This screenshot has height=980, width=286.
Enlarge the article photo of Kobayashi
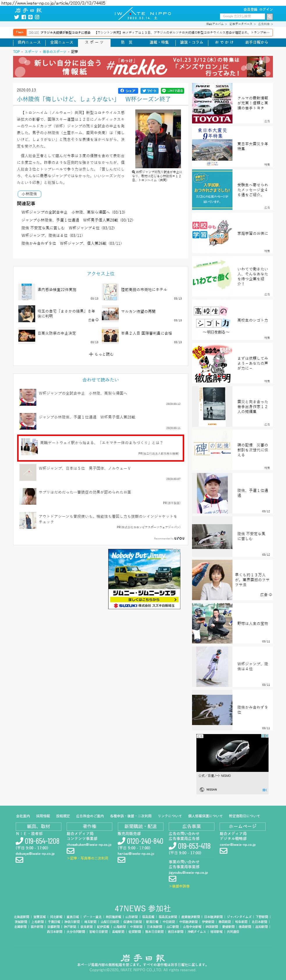point(158,139)
